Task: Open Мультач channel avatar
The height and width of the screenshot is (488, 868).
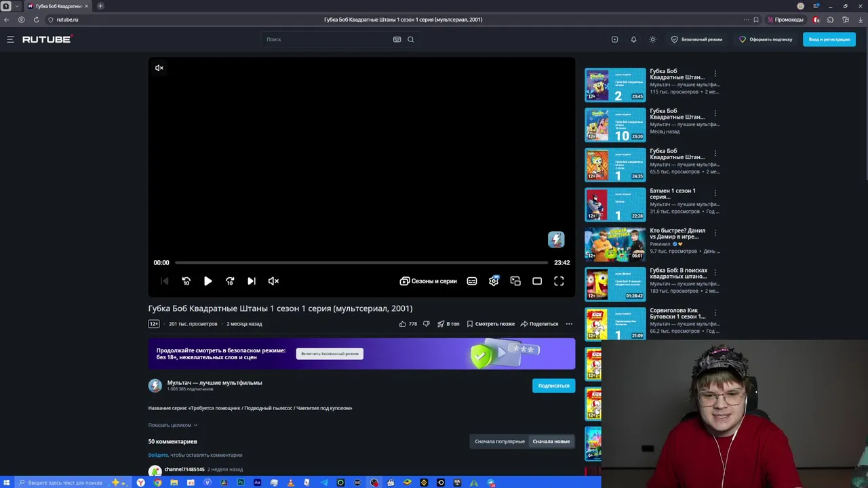Action: pos(155,385)
